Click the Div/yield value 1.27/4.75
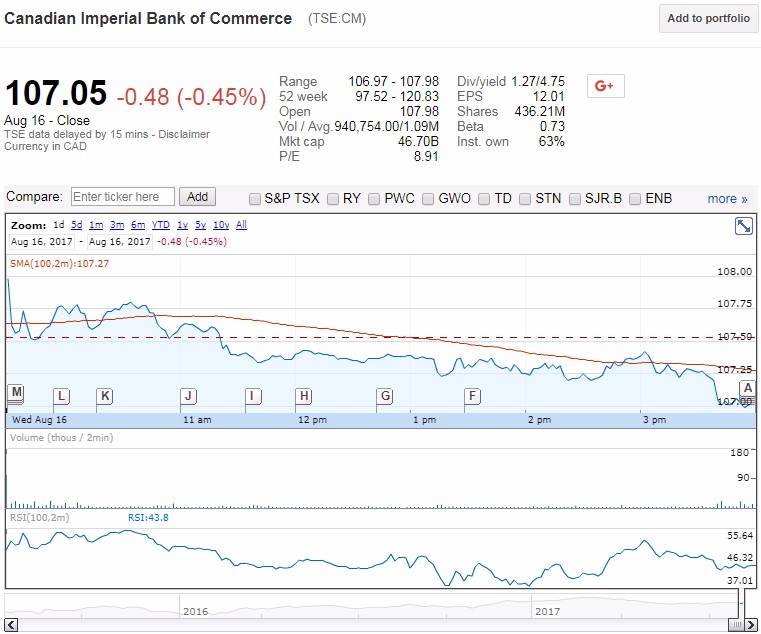The height and width of the screenshot is (634, 761). point(538,81)
